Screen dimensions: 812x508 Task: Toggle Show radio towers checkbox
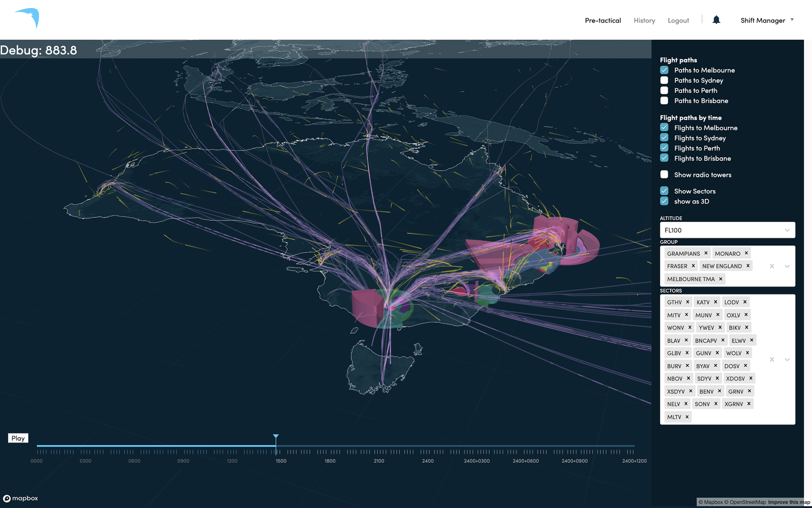(x=664, y=174)
